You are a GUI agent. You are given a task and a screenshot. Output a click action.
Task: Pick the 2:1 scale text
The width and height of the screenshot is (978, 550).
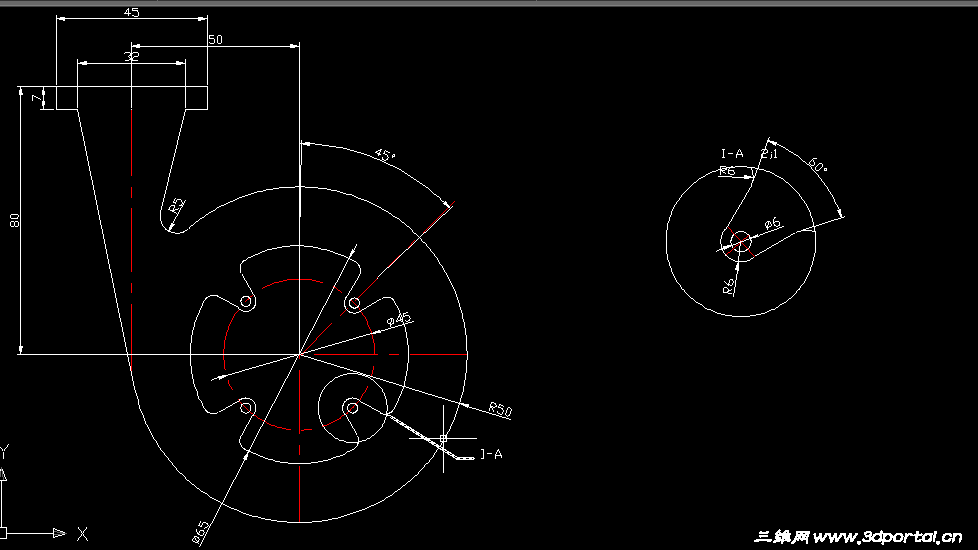coord(770,153)
